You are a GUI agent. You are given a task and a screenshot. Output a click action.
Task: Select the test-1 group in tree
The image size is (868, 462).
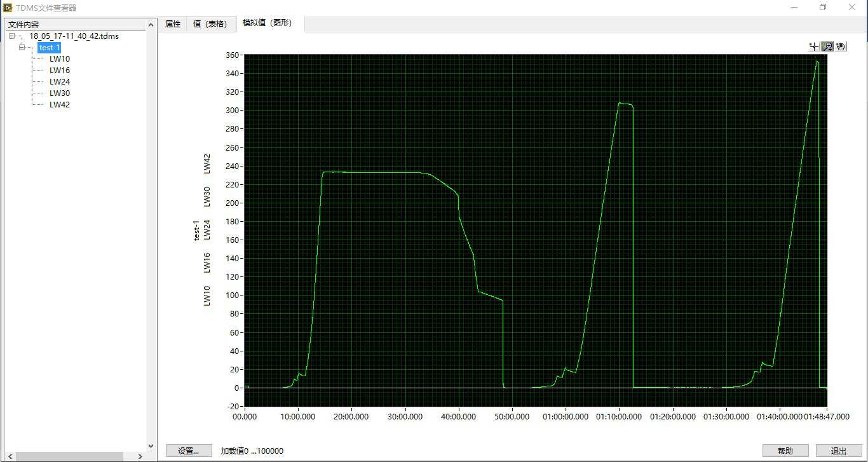tap(49, 48)
